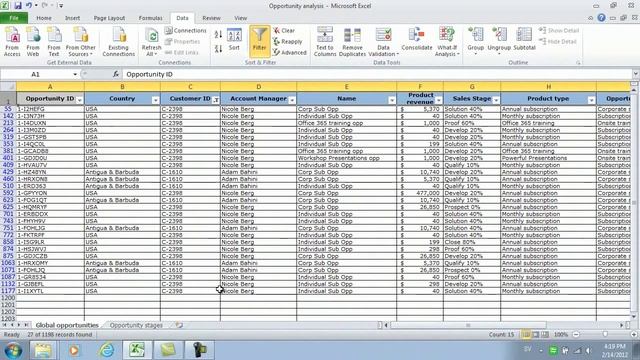Click the Windows Start button
Screen dimensions: 640x360
click(x=13, y=350)
